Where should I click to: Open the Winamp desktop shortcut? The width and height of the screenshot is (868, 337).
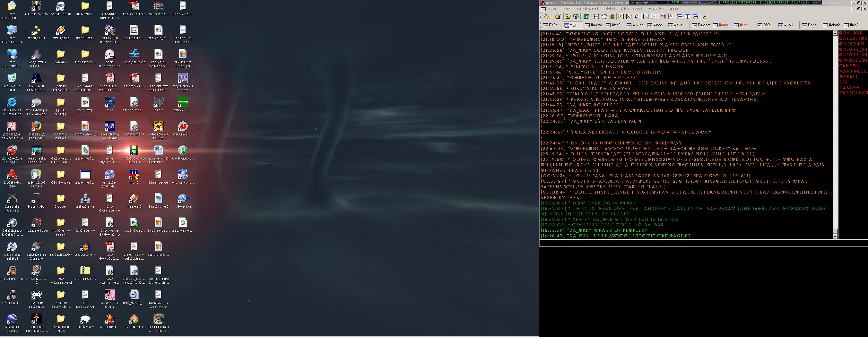pos(61,32)
